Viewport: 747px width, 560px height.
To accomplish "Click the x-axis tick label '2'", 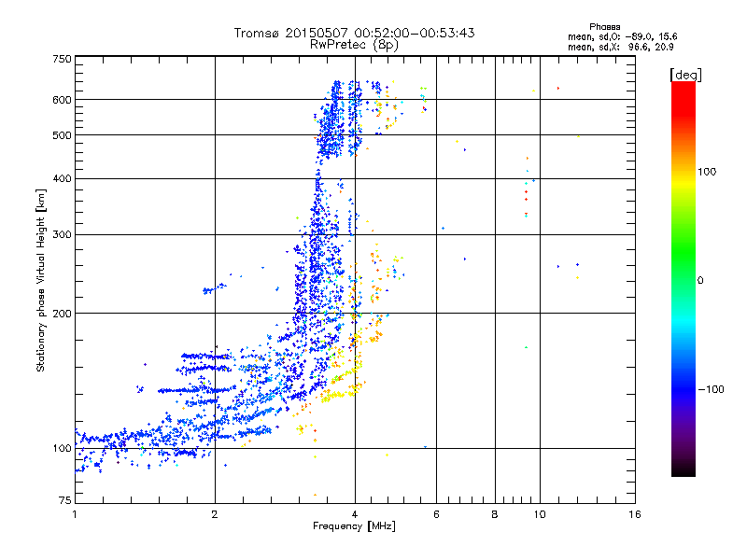I will coord(215,514).
